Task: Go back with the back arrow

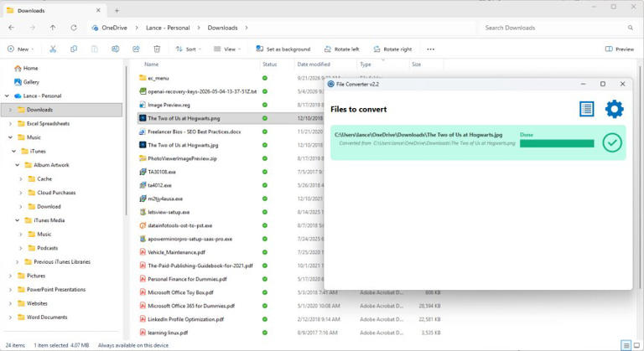Action: click(12, 28)
